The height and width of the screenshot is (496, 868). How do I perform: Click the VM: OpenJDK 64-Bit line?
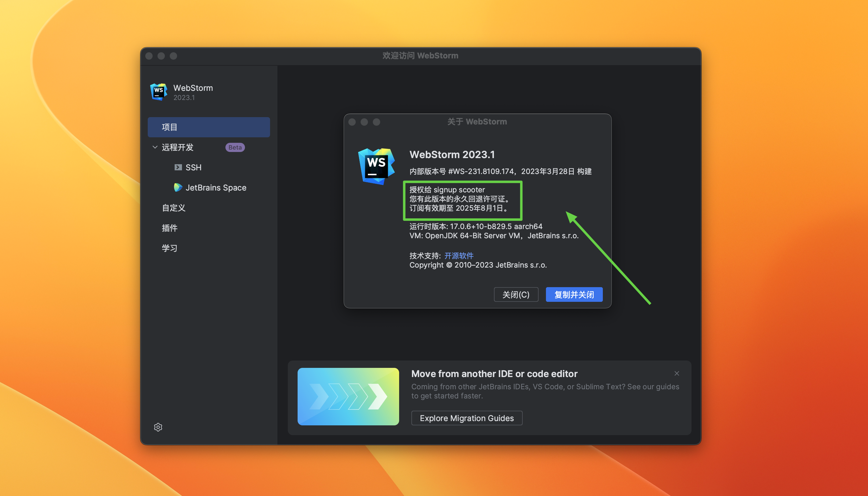pyautogui.click(x=494, y=235)
